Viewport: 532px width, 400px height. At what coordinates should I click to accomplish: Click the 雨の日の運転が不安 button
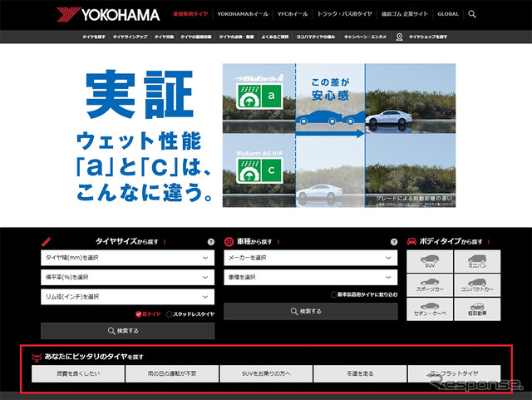(172, 373)
